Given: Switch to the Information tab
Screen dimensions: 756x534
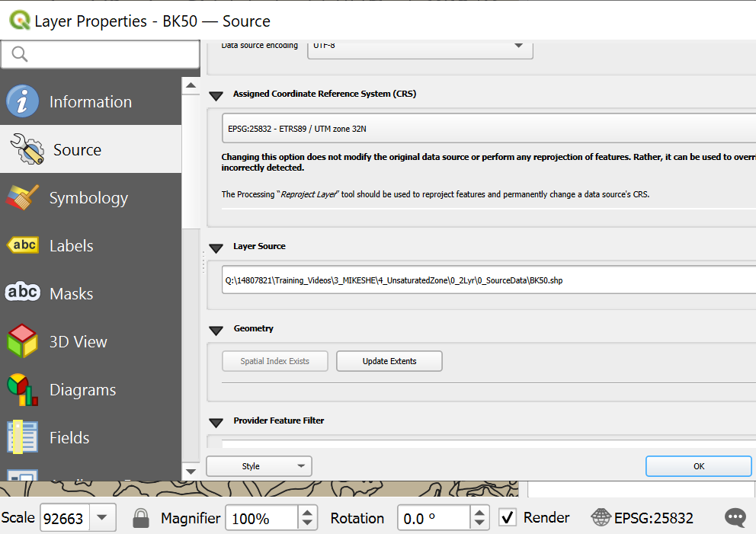Looking at the screenshot, I should click(91, 101).
